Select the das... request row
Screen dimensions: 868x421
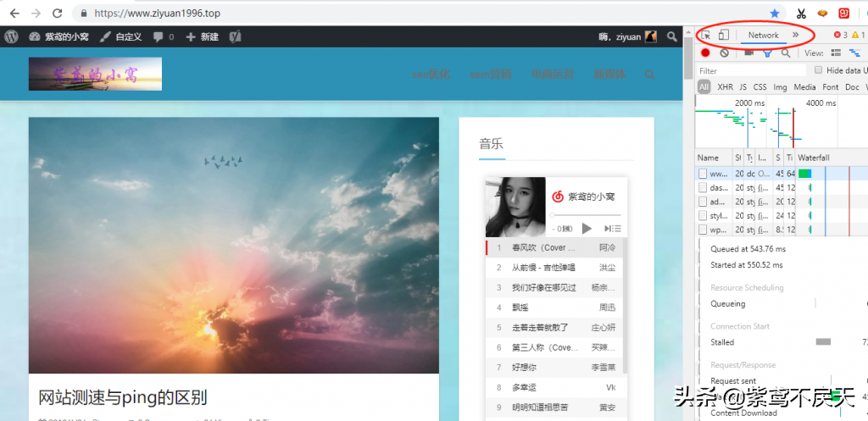pyautogui.click(x=781, y=187)
